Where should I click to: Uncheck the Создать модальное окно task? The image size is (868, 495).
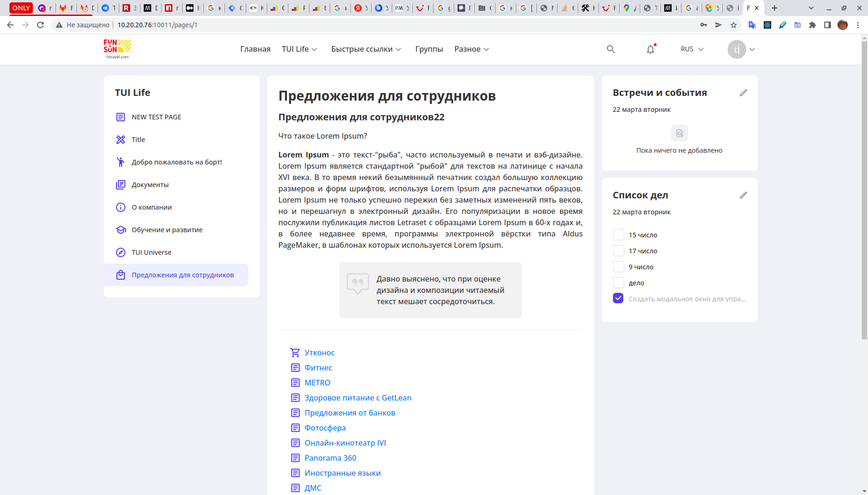pyautogui.click(x=619, y=299)
